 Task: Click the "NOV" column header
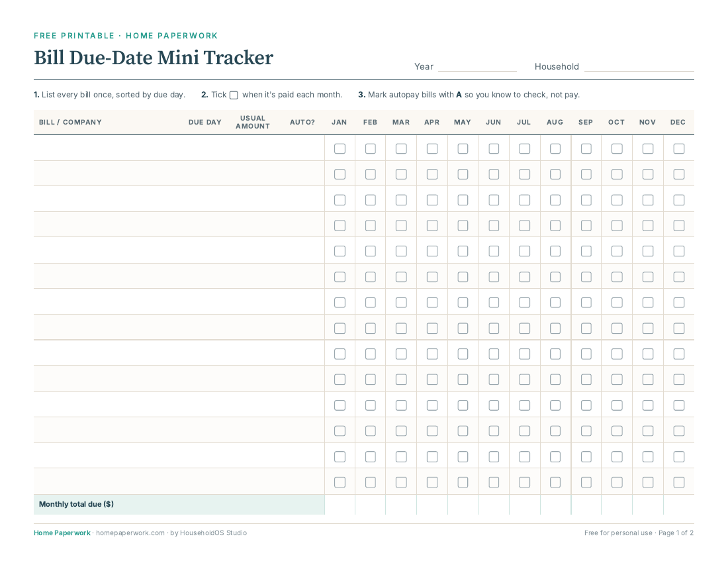[x=647, y=122]
